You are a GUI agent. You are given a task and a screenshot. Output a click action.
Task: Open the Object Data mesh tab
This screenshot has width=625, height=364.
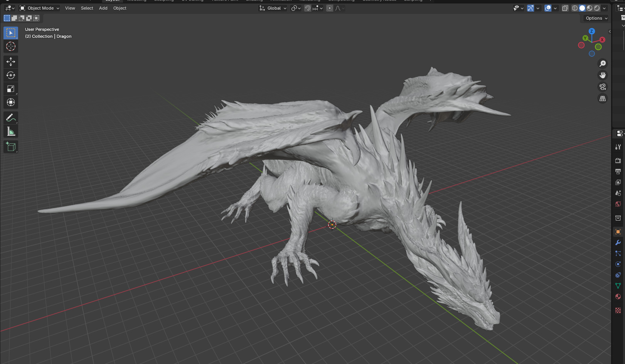618,286
